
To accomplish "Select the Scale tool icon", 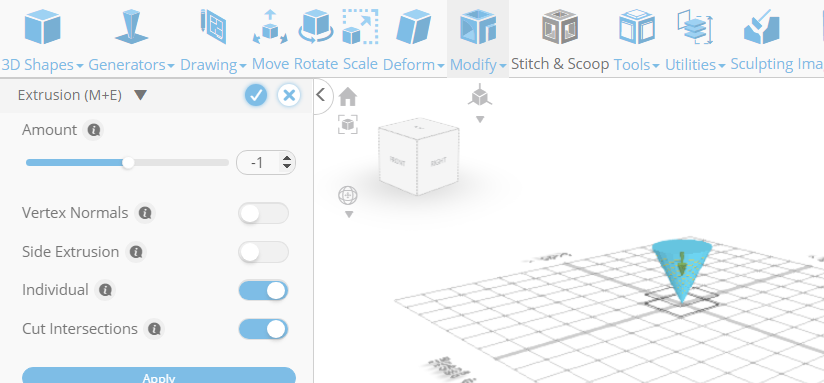I will point(360,27).
